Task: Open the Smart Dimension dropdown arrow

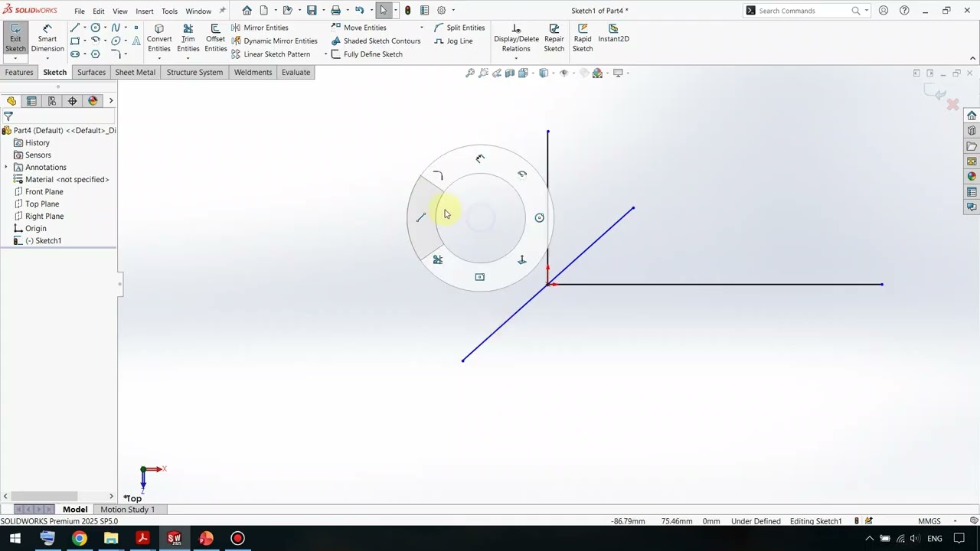Action: click(47, 59)
